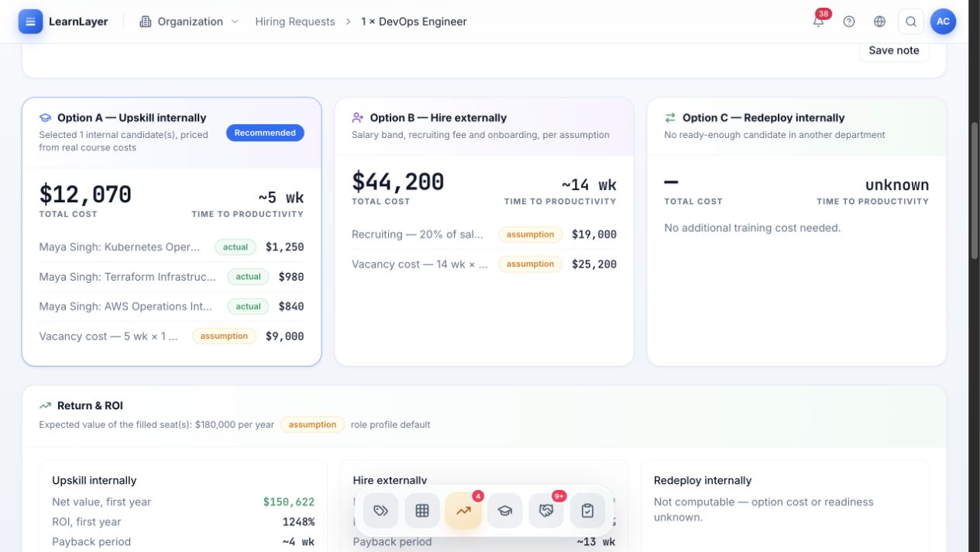Click the ~13 wk payback period value
Viewport: 980px width, 552px height.
pos(597,542)
